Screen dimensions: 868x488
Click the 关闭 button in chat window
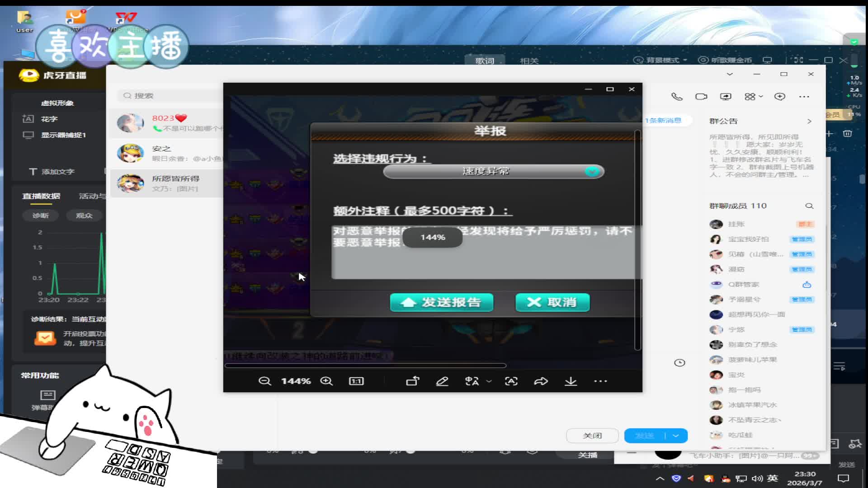coord(592,436)
